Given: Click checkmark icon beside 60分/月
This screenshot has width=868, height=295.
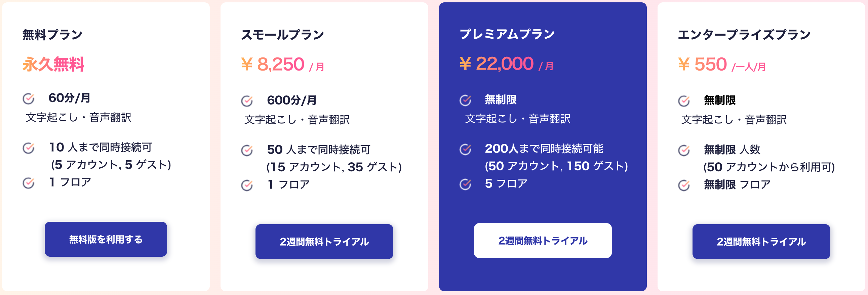Looking at the screenshot, I should [x=29, y=99].
